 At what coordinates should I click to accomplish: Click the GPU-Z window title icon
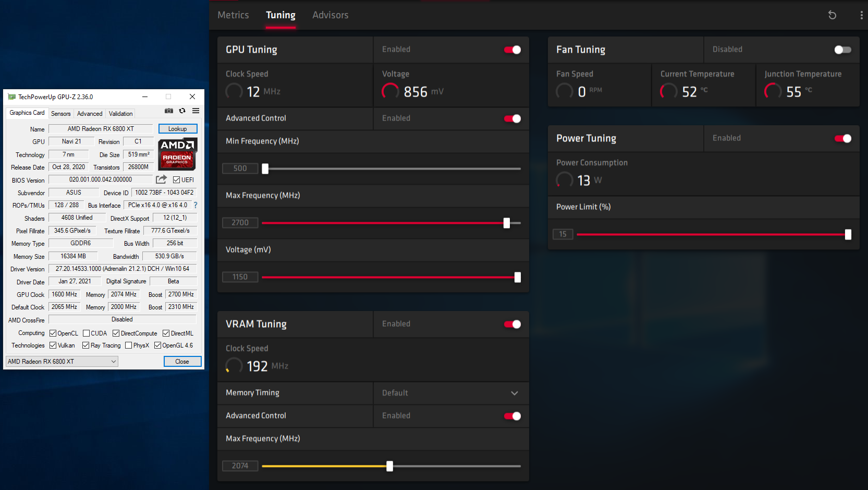tap(11, 97)
